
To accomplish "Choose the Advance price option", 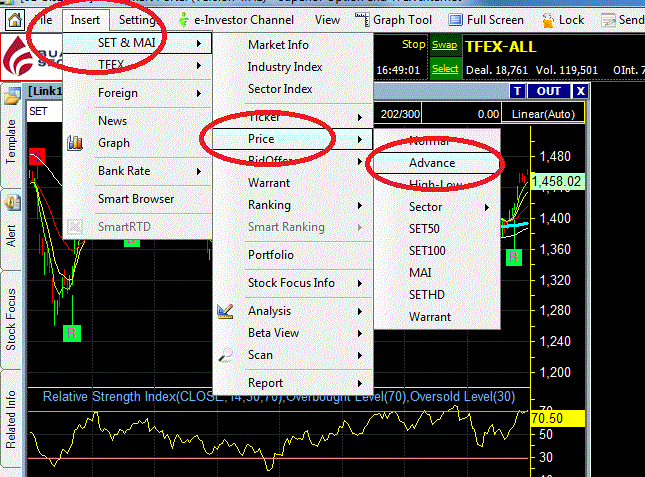I will click(x=437, y=163).
